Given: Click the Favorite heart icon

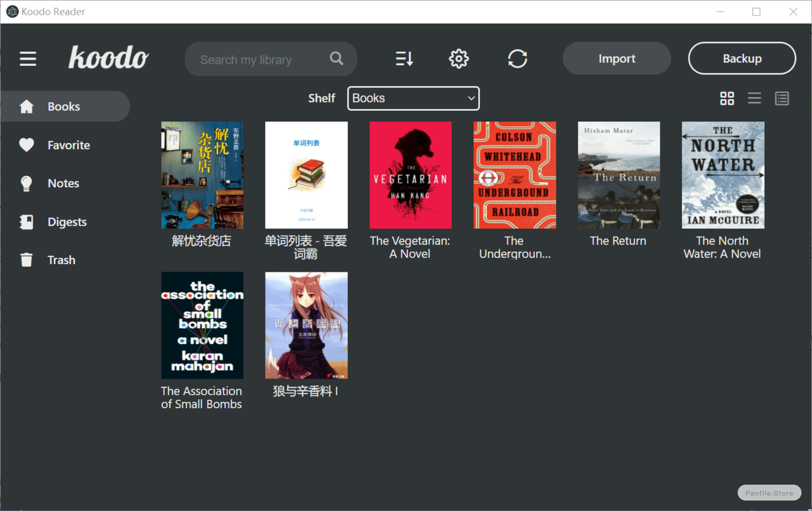Looking at the screenshot, I should (x=26, y=145).
